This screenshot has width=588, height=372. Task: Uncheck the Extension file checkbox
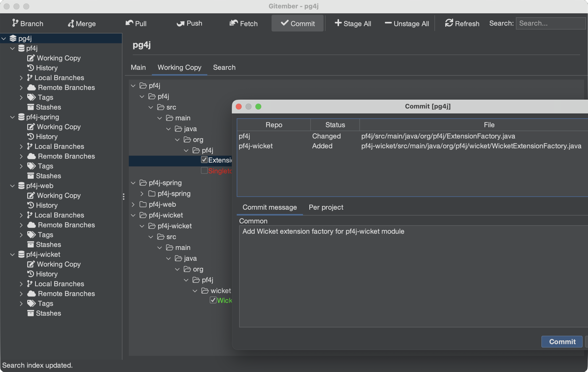point(204,160)
